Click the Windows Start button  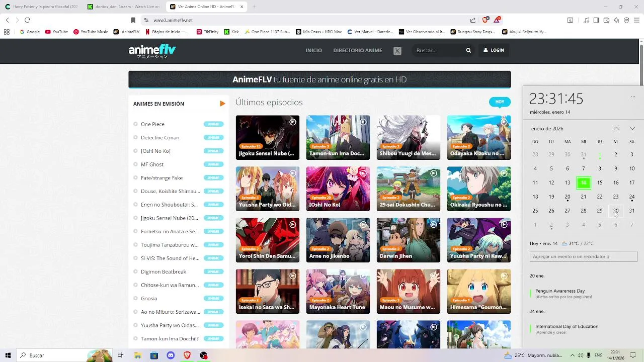pos(8,355)
